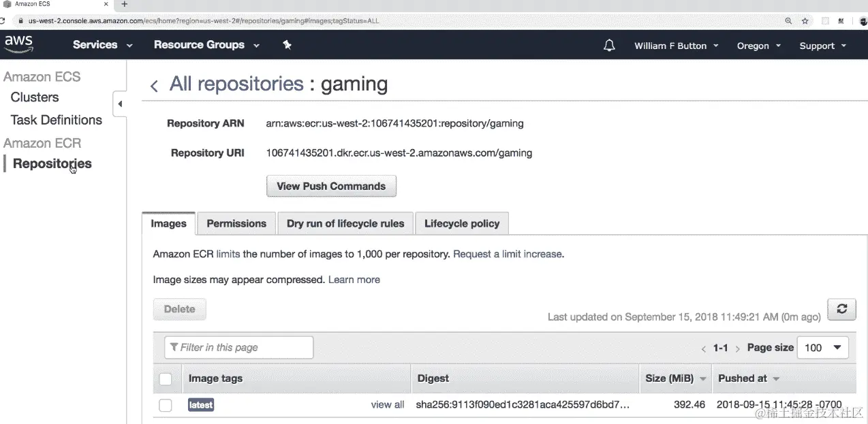
Task: Click the refresh image list button
Action: click(841, 308)
